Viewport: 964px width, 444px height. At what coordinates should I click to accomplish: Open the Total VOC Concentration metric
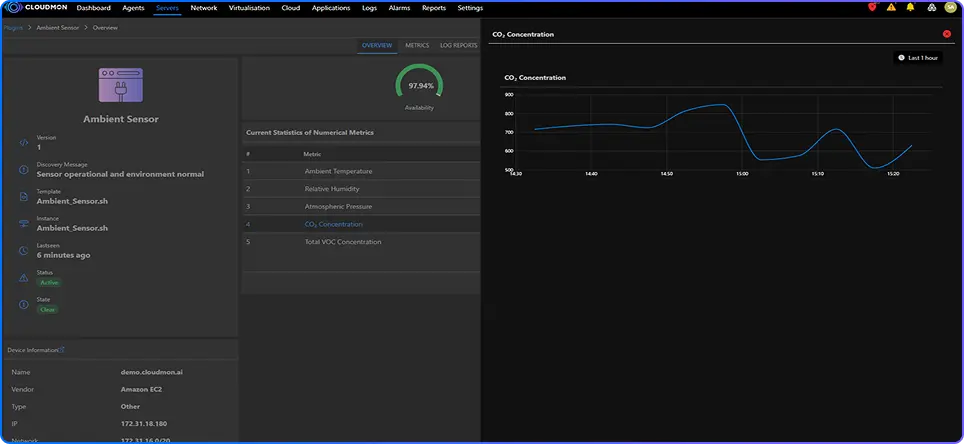coord(343,242)
